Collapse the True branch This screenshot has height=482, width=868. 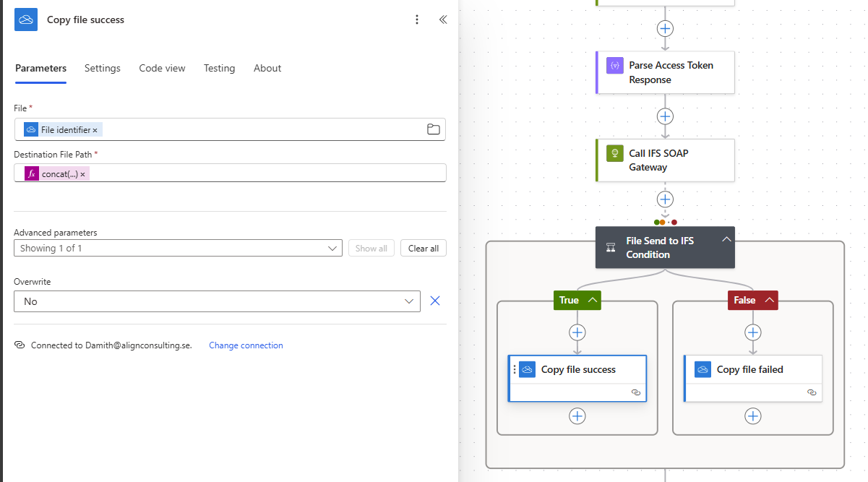[x=593, y=300]
